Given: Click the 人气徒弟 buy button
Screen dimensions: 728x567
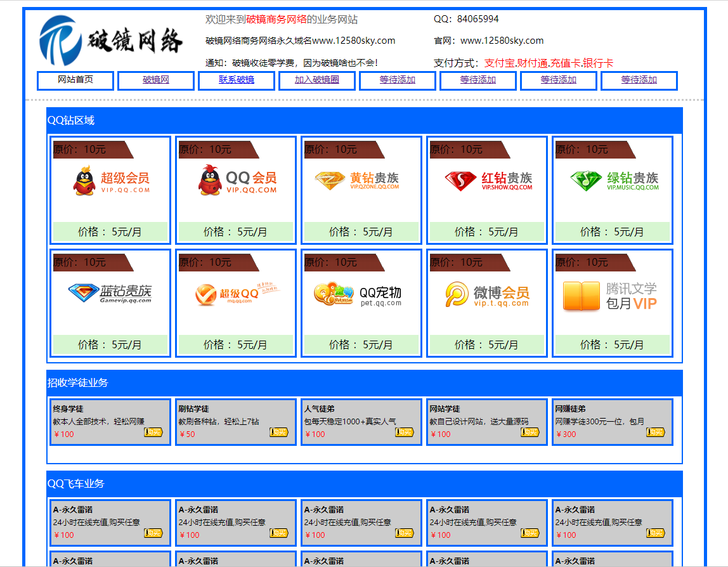Looking at the screenshot, I should (x=404, y=433).
